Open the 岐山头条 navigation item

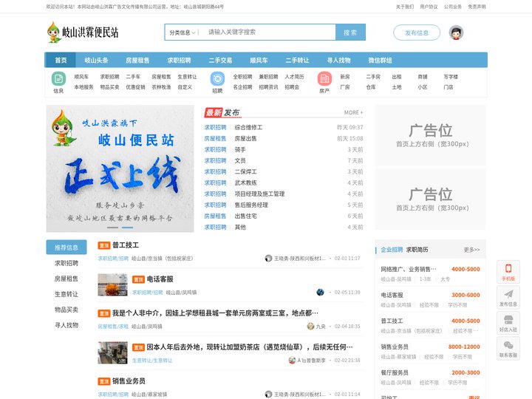[96, 60]
